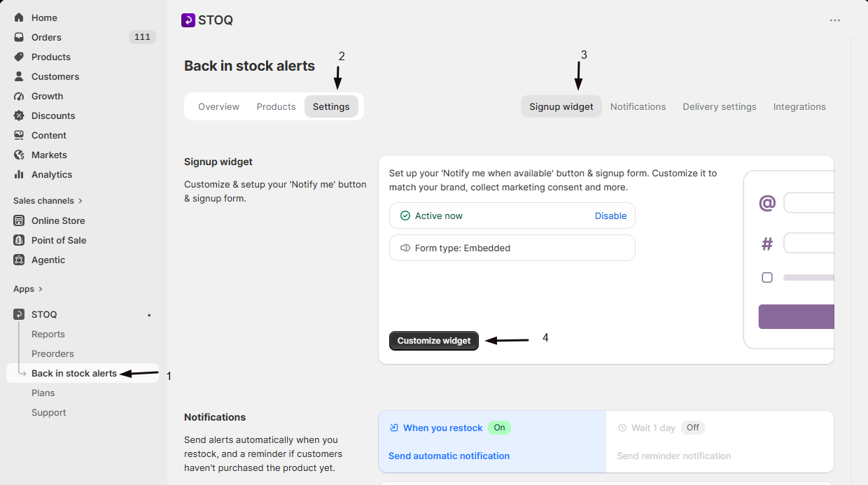Click the Point of Sale icon
The image size is (868, 485).
[x=19, y=240]
